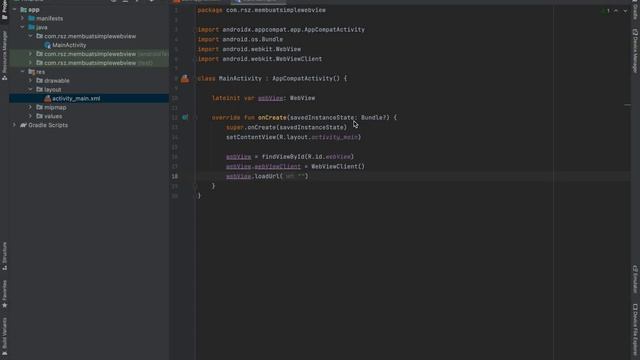Select the manifests folder label
Viewport: 640px width, 360px height.
[49, 18]
